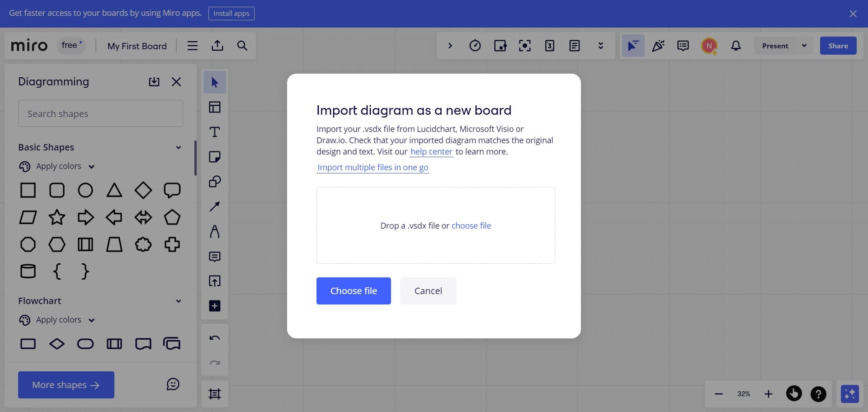Open the Timer from the top toolbar

point(475,45)
